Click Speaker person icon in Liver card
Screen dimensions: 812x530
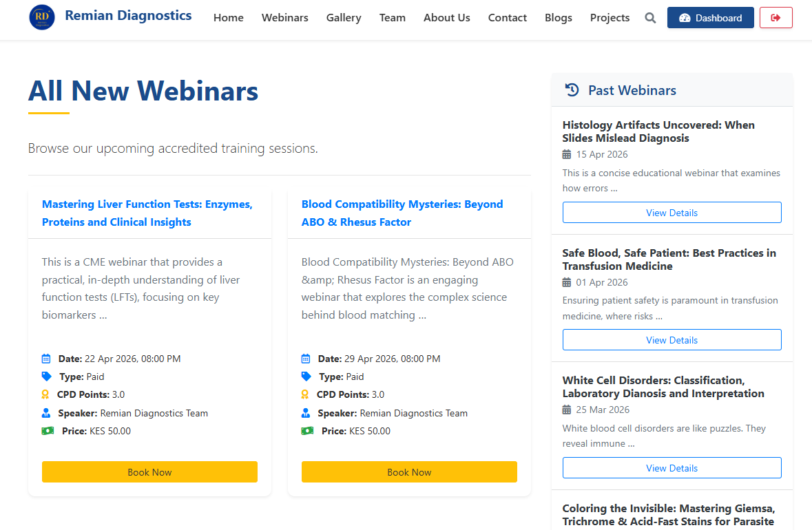pyautogui.click(x=46, y=413)
